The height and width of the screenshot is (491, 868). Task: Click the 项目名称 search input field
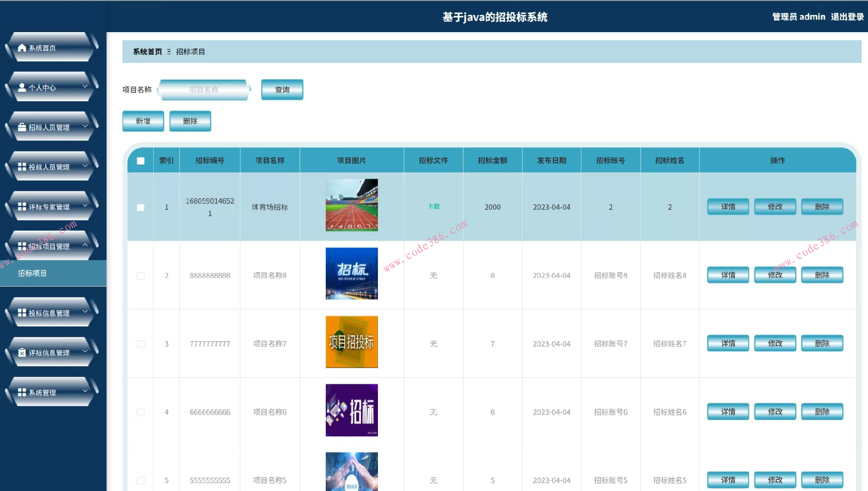click(x=203, y=90)
